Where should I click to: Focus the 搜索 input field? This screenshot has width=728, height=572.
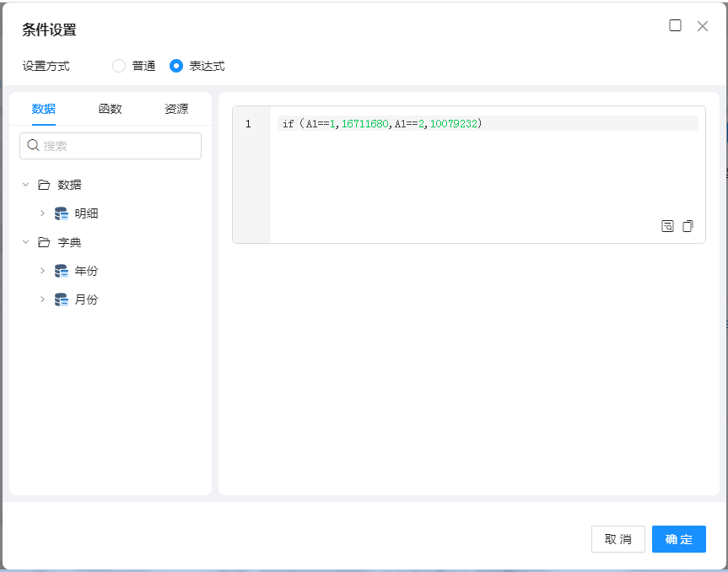[118, 146]
